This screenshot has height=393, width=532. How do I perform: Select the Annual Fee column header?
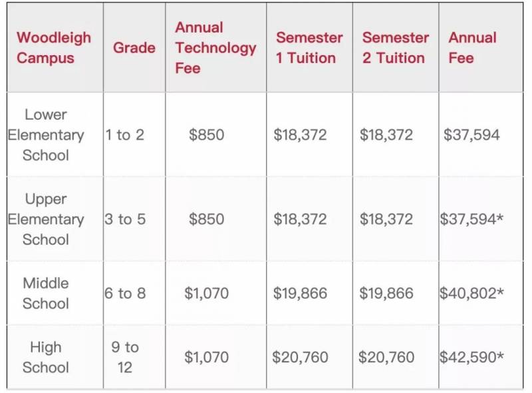pos(472,48)
